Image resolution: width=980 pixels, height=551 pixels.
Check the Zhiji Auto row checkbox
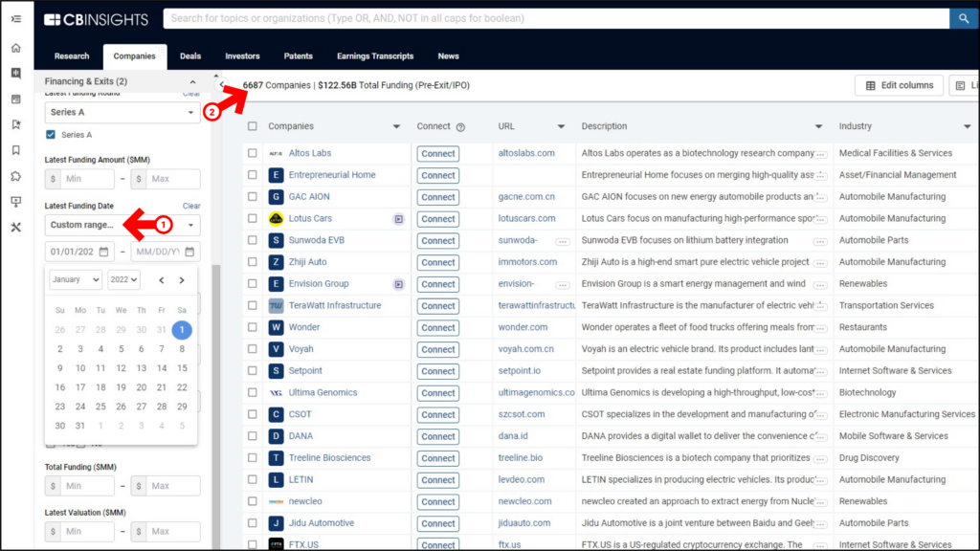pos(253,262)
